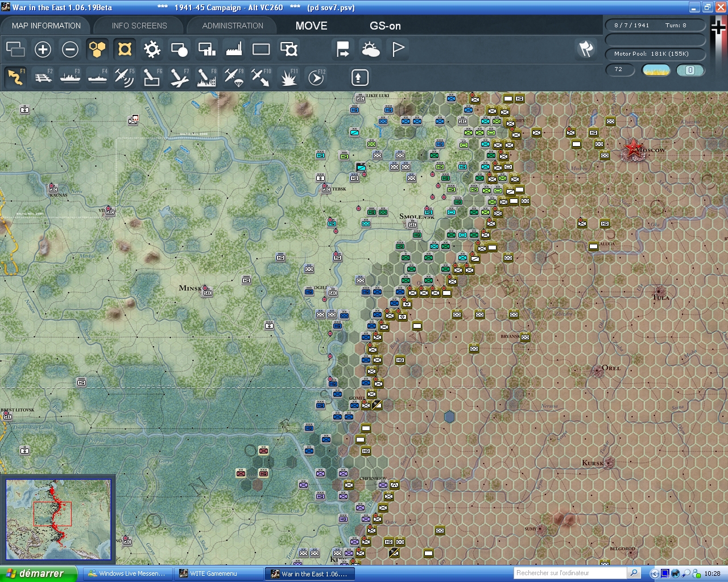This screenshot has width=728, height=582.
Task: Click the empty rectangle icon in the top toolbar
Action: [x=261, y=49]
